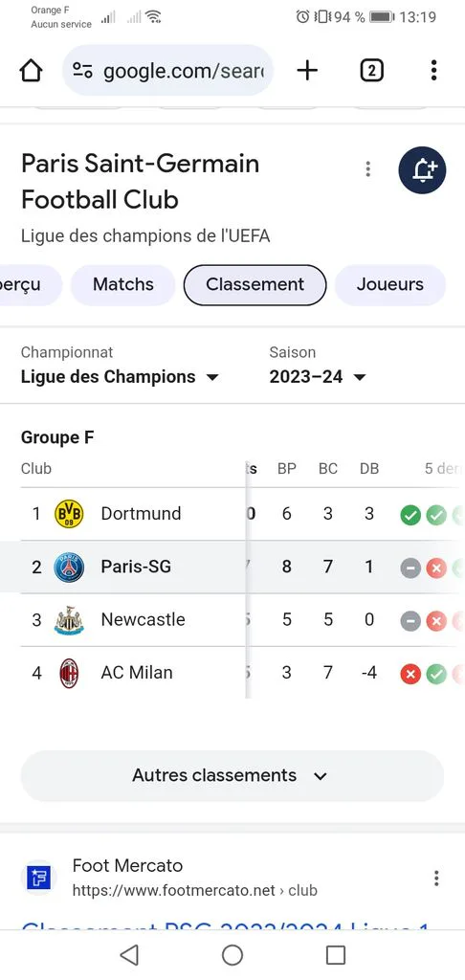
Task: Tap the AC Milan club logo
Action: pyautogui.click(x=69, y=673)
